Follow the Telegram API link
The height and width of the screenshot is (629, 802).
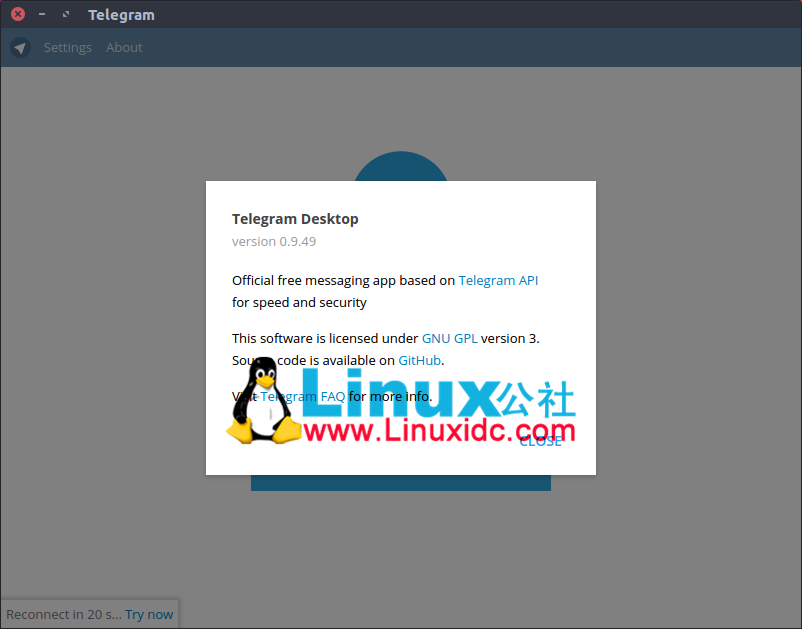(x=498, y=280)
